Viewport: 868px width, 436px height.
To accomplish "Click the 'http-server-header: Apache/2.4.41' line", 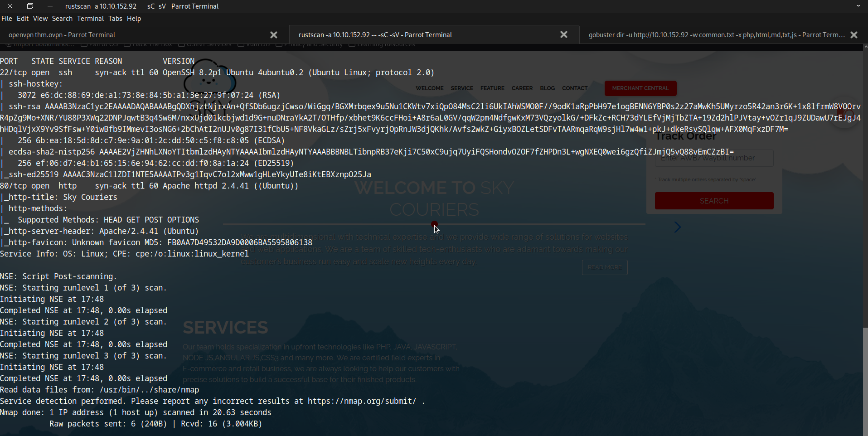I will (99, 231).
